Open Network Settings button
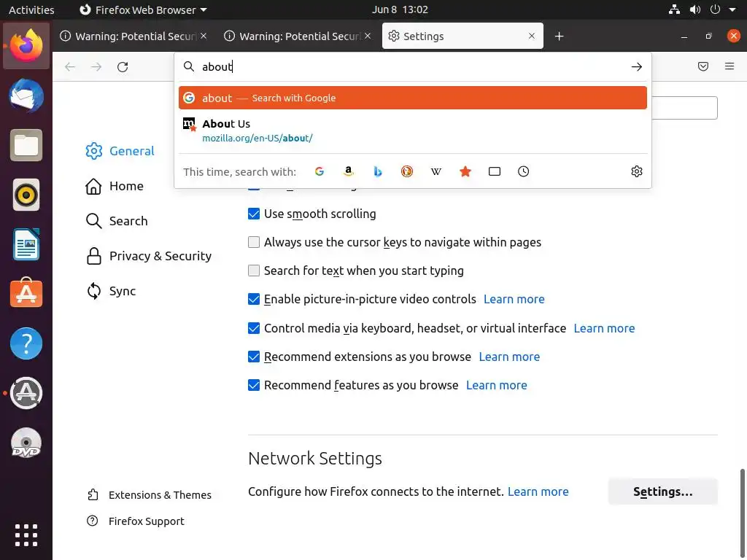 [662, 491]
